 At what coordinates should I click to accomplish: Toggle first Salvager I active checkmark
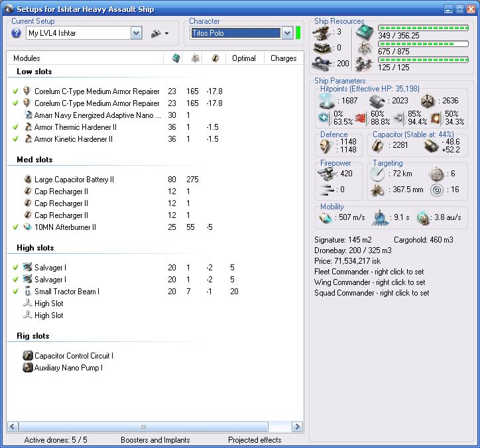pos(15,268)
